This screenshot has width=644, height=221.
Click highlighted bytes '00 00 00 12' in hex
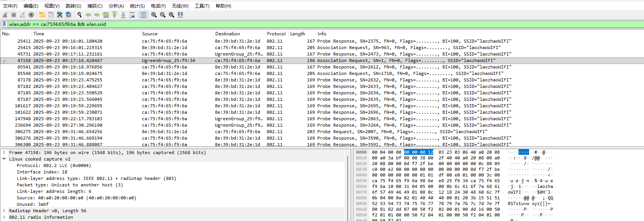coord(418,152)
